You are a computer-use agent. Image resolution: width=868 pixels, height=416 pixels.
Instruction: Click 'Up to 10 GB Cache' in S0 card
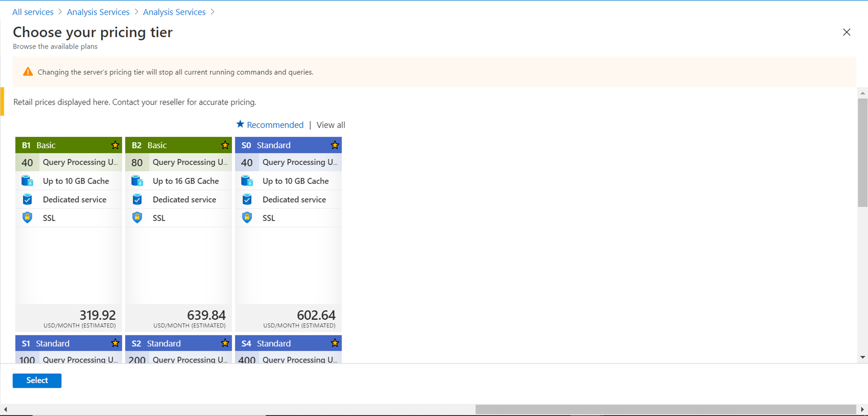(x=296, y=181)
